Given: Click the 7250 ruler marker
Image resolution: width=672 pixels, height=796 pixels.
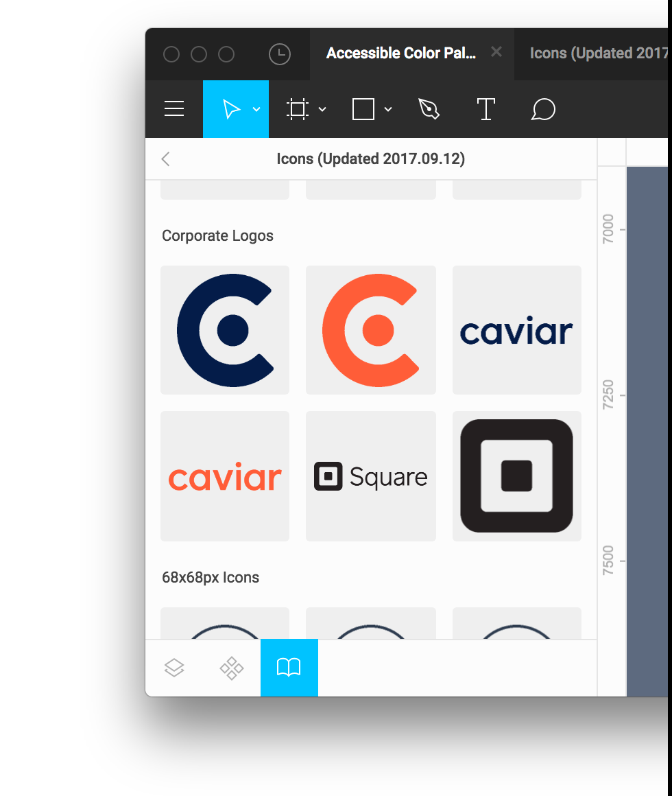Looking at the screenshot, I should [x=608, y=395].
